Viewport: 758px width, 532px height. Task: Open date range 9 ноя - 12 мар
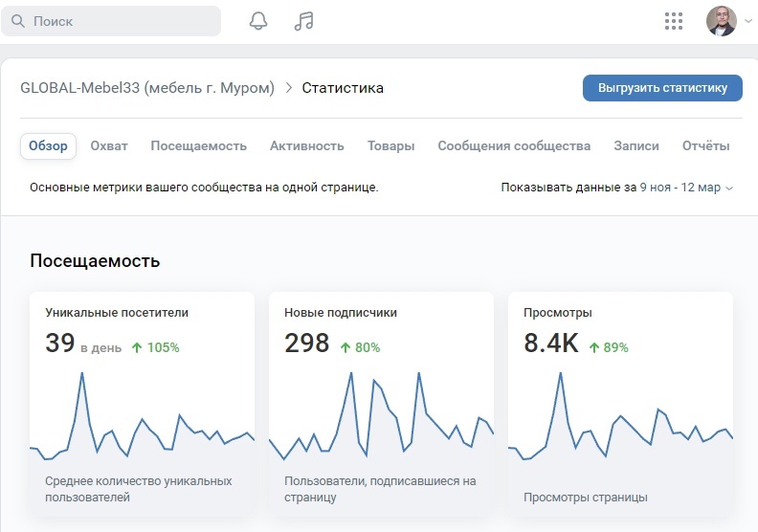click(686, 188)
